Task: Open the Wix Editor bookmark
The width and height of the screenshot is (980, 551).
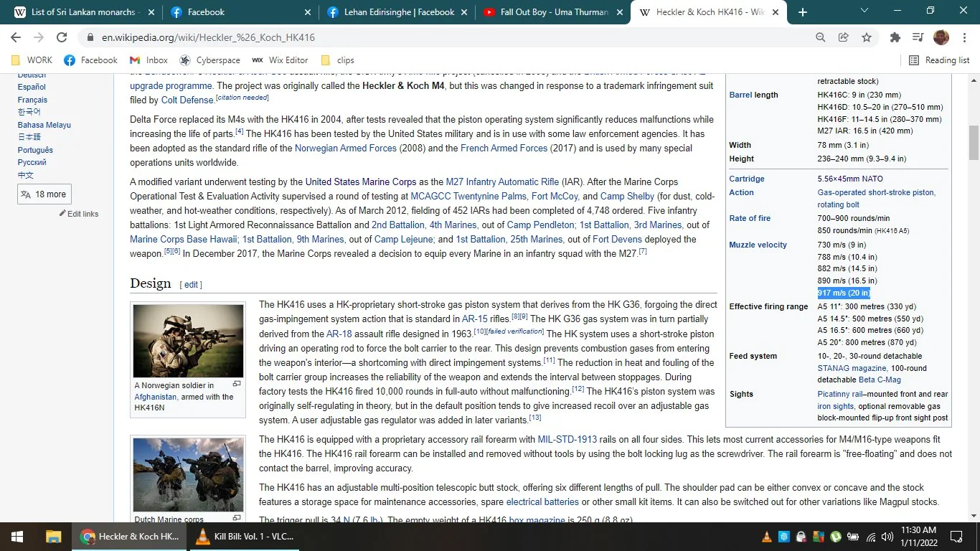Action: click(280, 60)
